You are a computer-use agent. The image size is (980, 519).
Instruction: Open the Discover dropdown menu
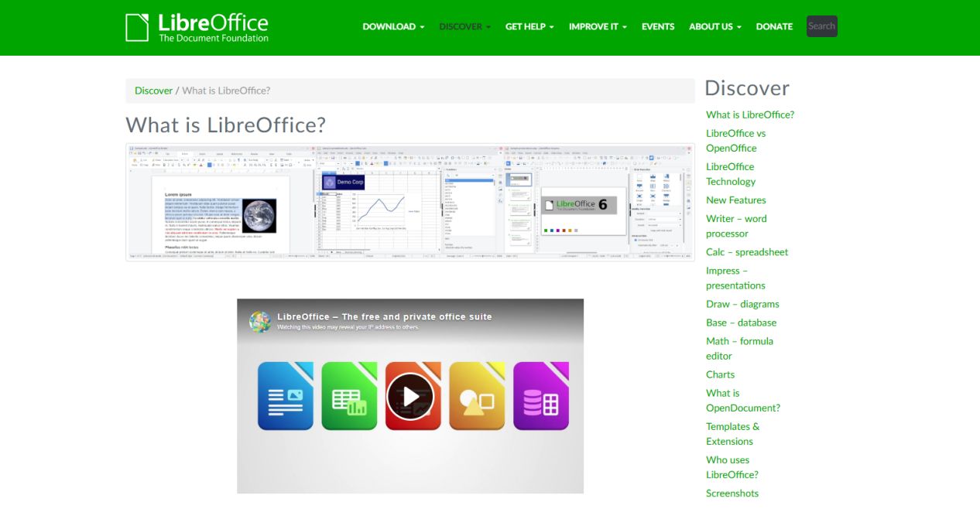tap(464, 26)
